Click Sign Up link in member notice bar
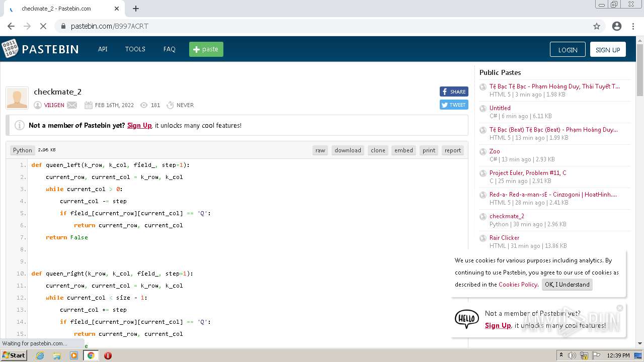Viewport: 644px width, 362px height. (x=139, y=125)
